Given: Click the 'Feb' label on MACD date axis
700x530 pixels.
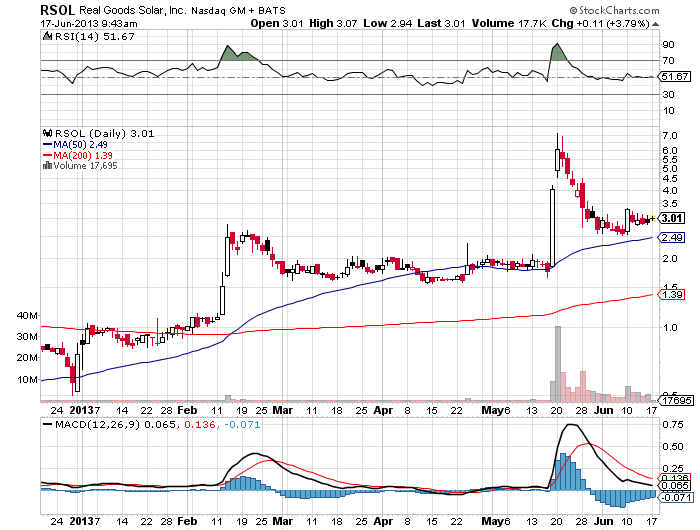Looking at the screenshot, I should coord(187,521).
